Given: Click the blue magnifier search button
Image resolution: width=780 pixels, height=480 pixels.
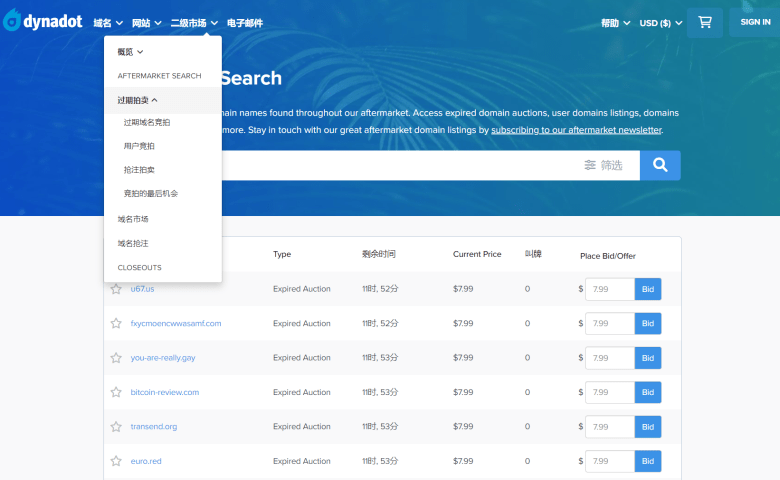Looking at the screenshot, I should tap(660, 165).
